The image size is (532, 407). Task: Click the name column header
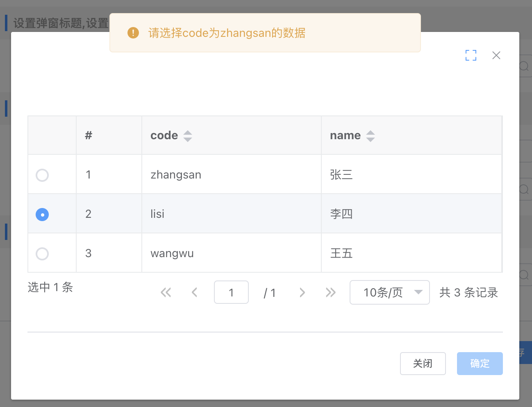click(345, 136)
